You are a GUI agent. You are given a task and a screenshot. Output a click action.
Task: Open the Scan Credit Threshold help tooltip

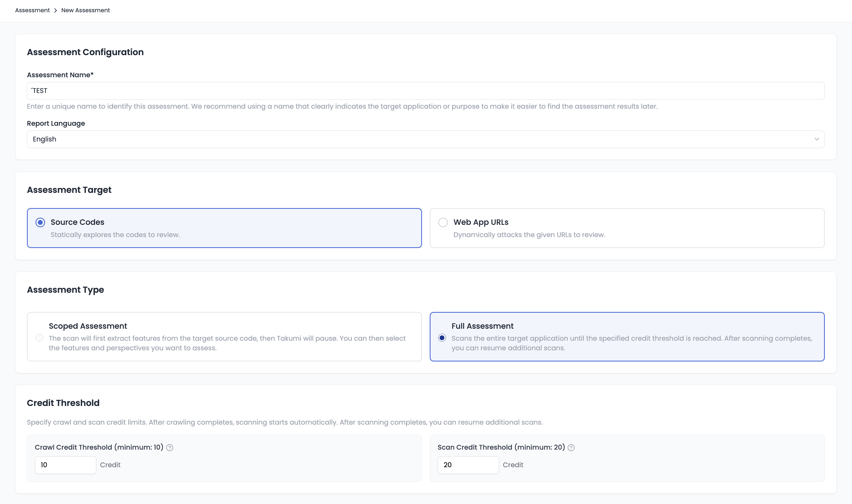571,448
